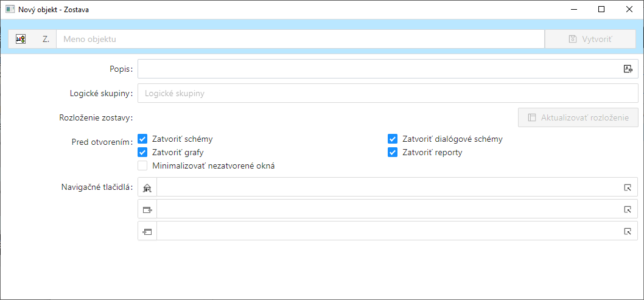This screenshot has width=644, height=300.
Task: Click the back navigation button icon
Action: [x=147, y=231]
